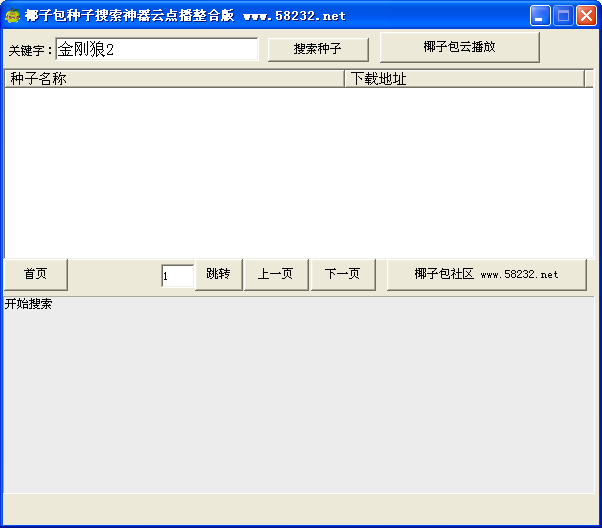Viewport: 602px width, 528px height.
Task: Click the page number input box
Action: pyautogui.click(x=178, y=276)
